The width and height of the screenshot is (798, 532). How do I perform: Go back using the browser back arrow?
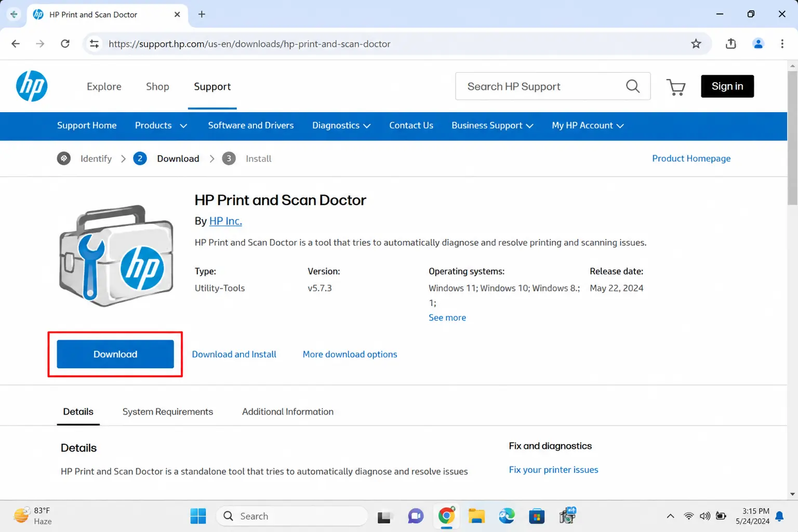point(16,44)
